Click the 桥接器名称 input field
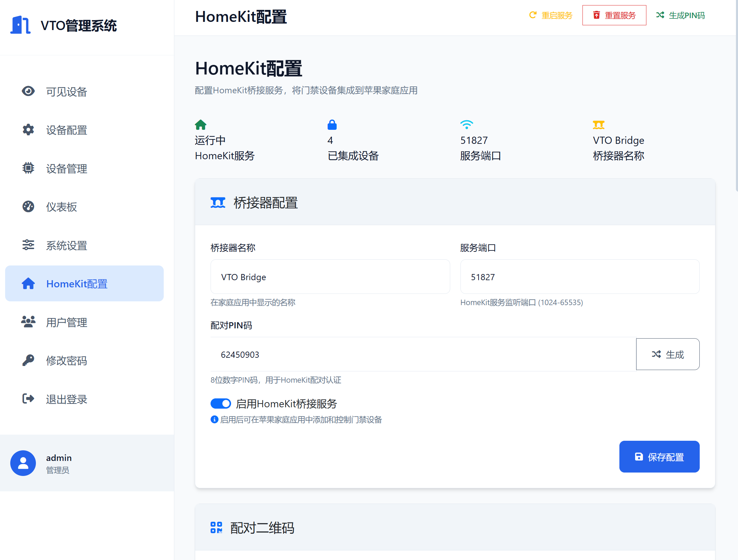Screen dimensions: 738x560 pos(330,277)
